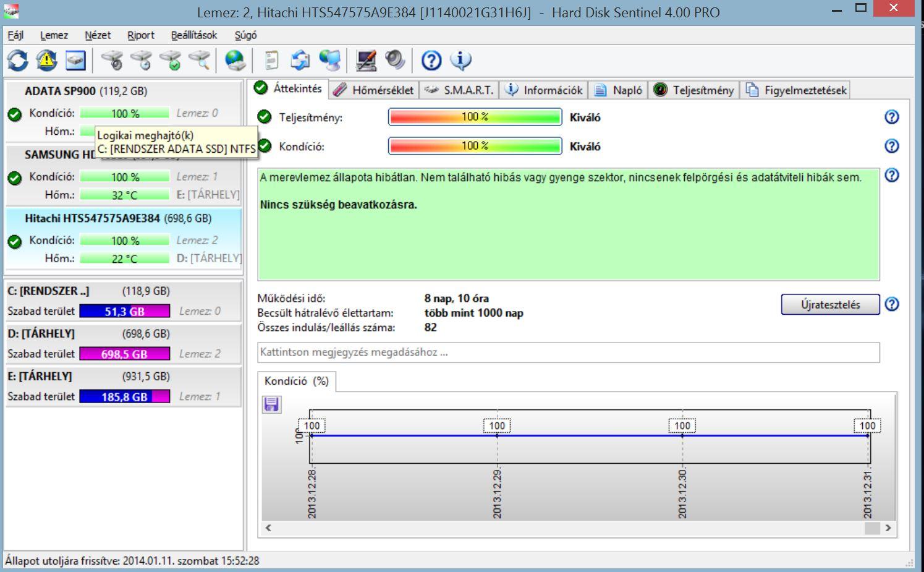Click the monitor-with-screwdriver configuration icon

point(366,60)
